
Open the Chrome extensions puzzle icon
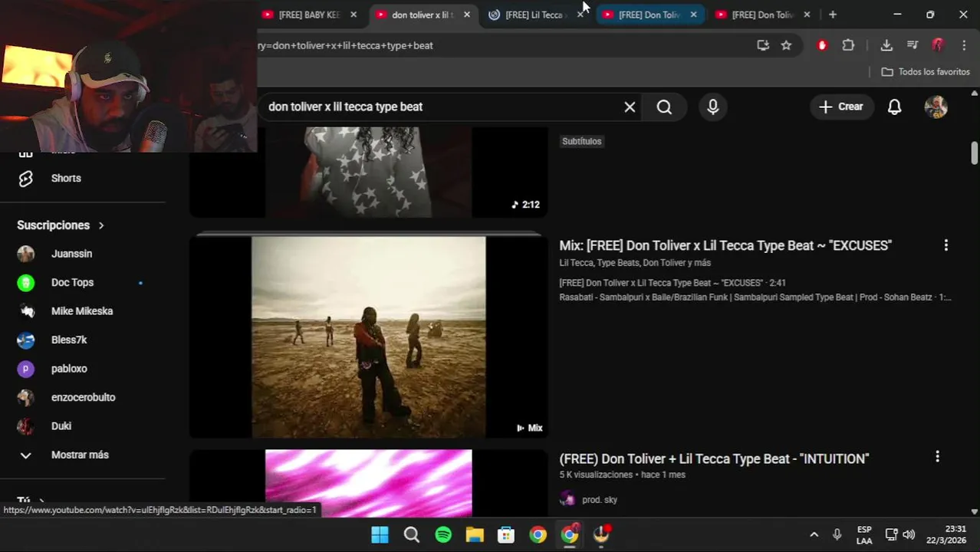pyautogui.click(x=848, y=45)
